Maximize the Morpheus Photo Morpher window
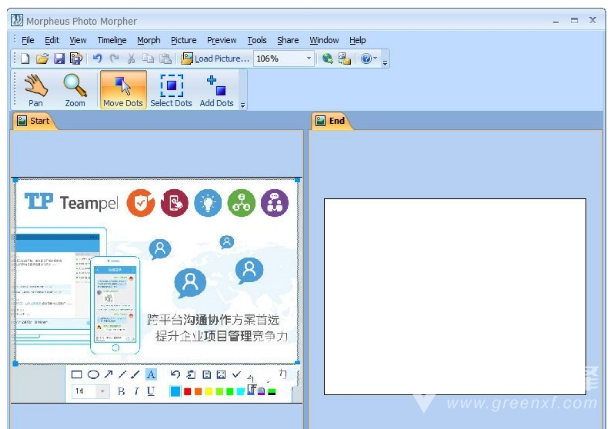This screenshot has width=615, height=429. 574,20
